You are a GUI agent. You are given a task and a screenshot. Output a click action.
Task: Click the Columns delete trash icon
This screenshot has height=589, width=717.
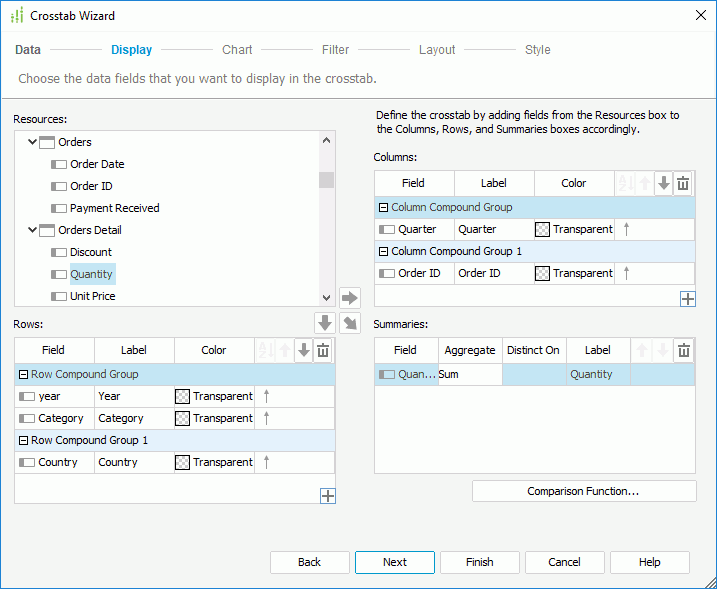tap(683, 183)
